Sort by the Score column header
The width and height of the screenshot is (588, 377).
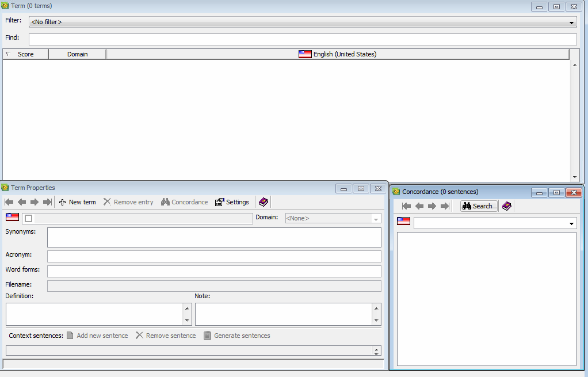coord(25,54)
